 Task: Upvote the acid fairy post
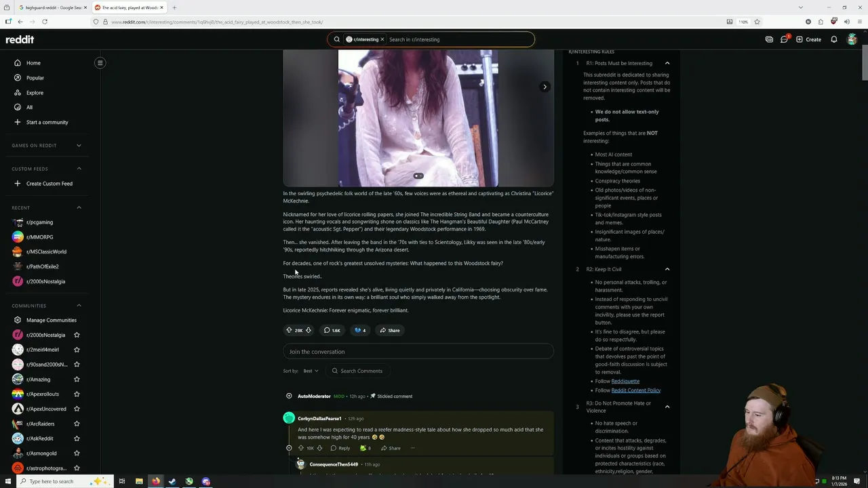click(x=290, y=330)
